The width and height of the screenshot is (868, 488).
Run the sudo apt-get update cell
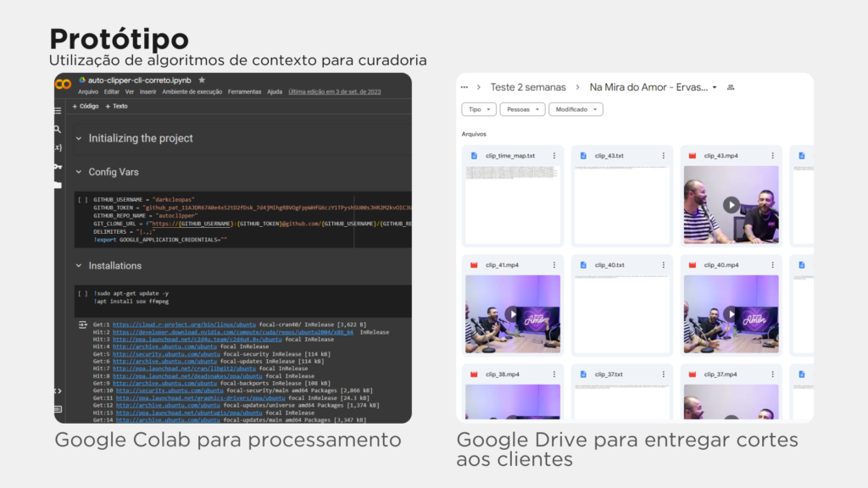82,293
